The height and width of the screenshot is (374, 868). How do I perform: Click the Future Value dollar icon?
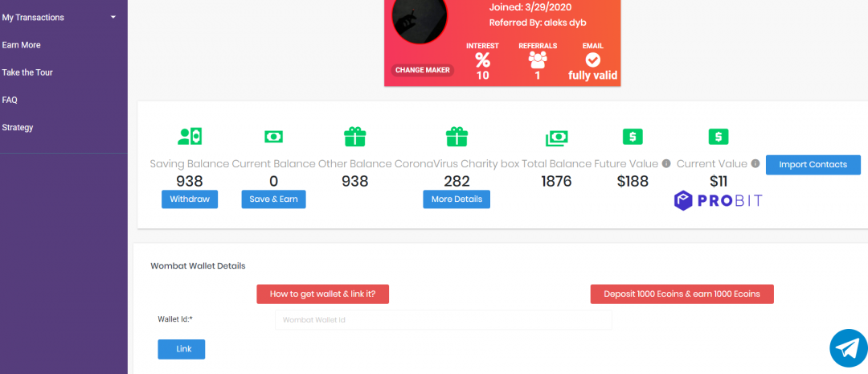(633, 137)
